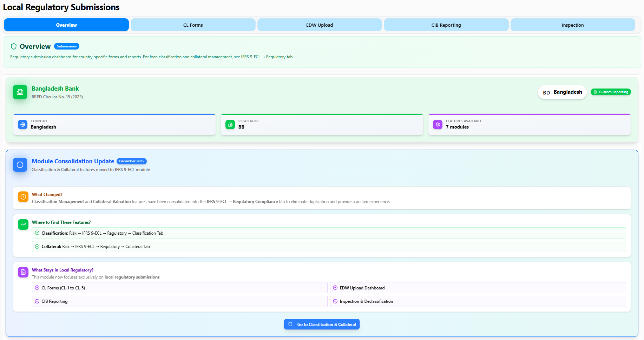This screenshot has height=340, width=644.
Task: Click the blue globe icon beside Country
Action: 22,124
